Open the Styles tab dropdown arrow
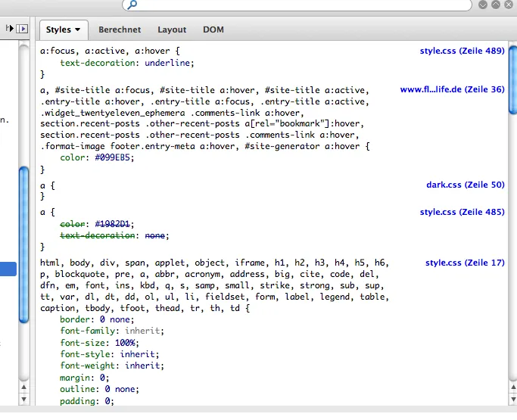The height and width of the screenshot is (420, 517). click(77, 30)
